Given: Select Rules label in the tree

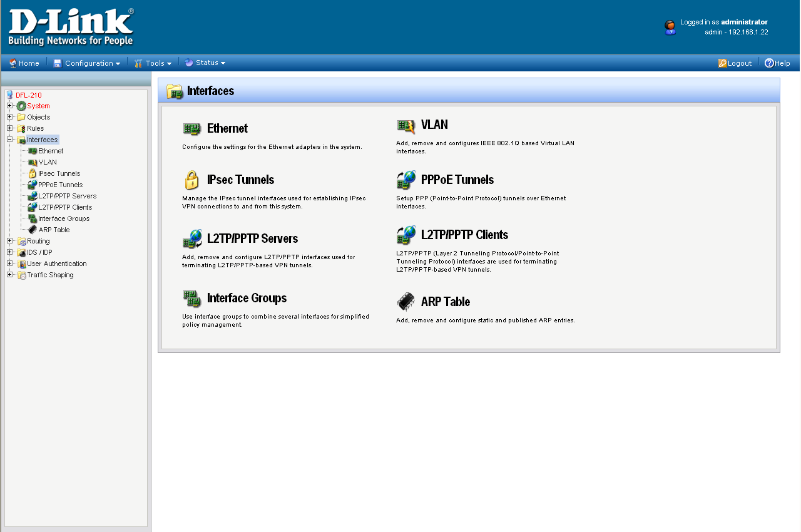Looking at the screenshot, I should pos(36,128).
